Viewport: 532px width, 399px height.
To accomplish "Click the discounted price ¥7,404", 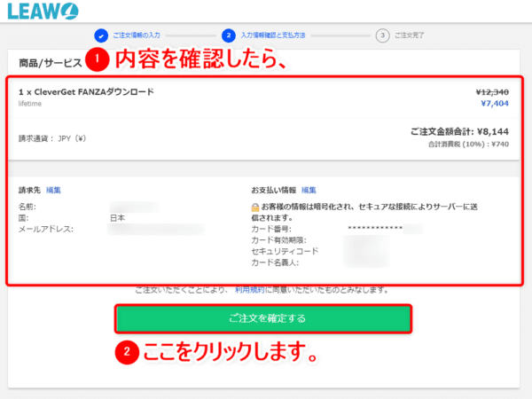I will (495, 104).
